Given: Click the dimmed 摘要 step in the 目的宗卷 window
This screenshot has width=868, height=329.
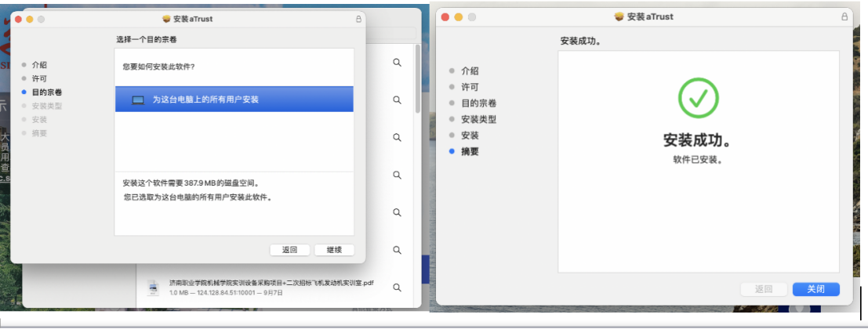Looking at the screenshot, I should (x=39, y=133).
